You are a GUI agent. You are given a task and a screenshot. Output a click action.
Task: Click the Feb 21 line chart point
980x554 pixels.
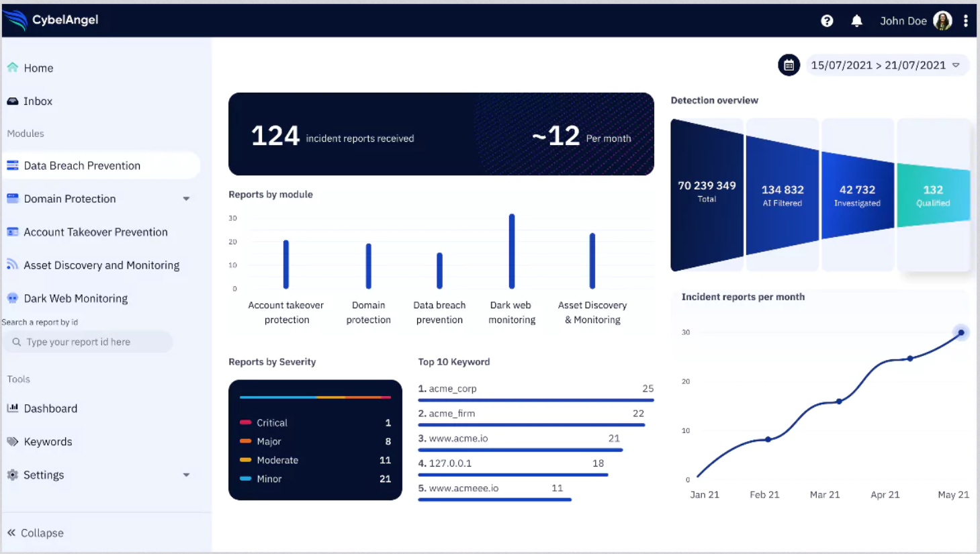click(768, 439)
